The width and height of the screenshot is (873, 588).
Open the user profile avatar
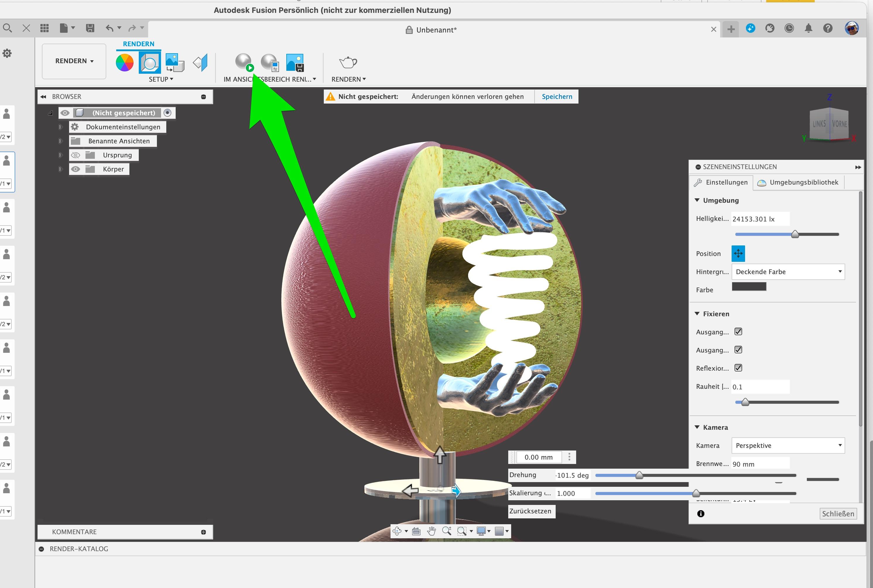click(852, 28)
